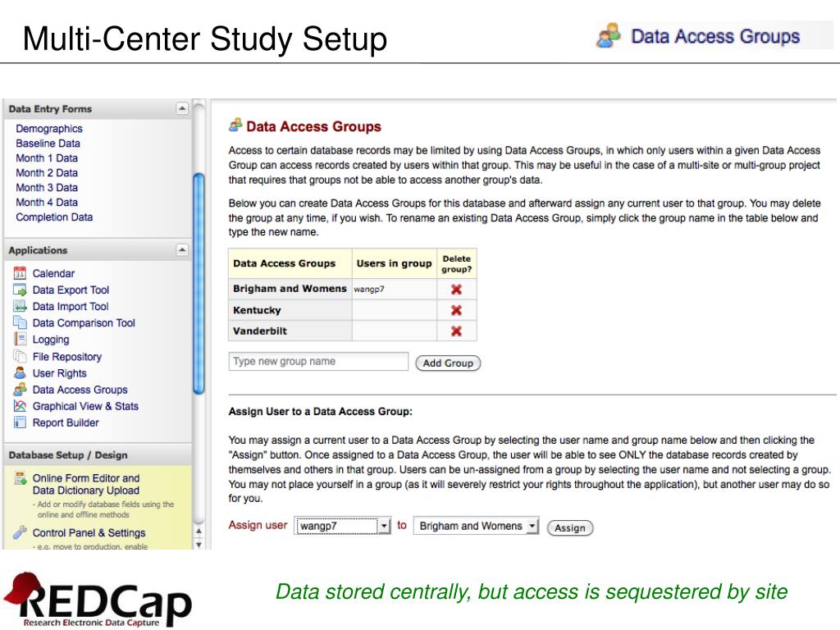
Task: Click the Graphical View & Stats icon
Action: (x=20, y=406)
